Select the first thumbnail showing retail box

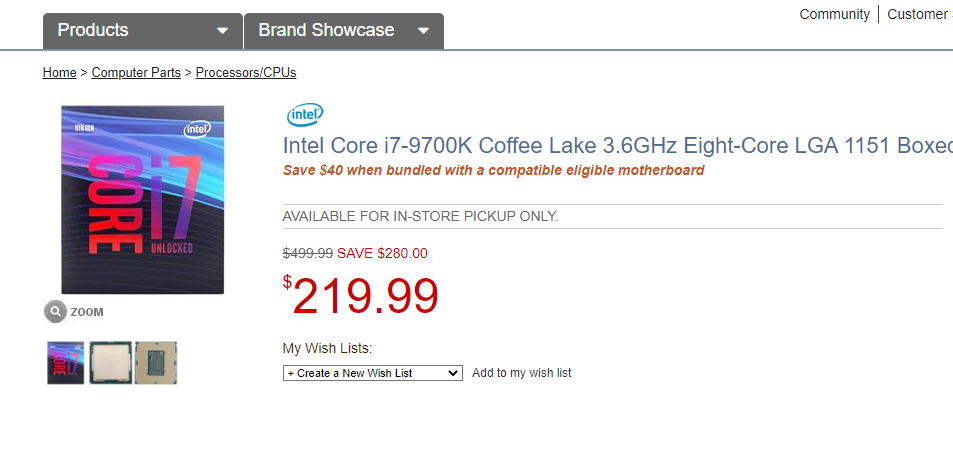tap(66, 363)
